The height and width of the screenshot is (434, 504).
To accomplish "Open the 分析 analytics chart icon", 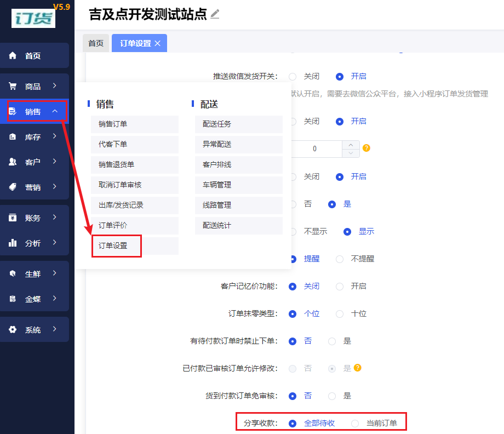I will click(x=14, y=243).
